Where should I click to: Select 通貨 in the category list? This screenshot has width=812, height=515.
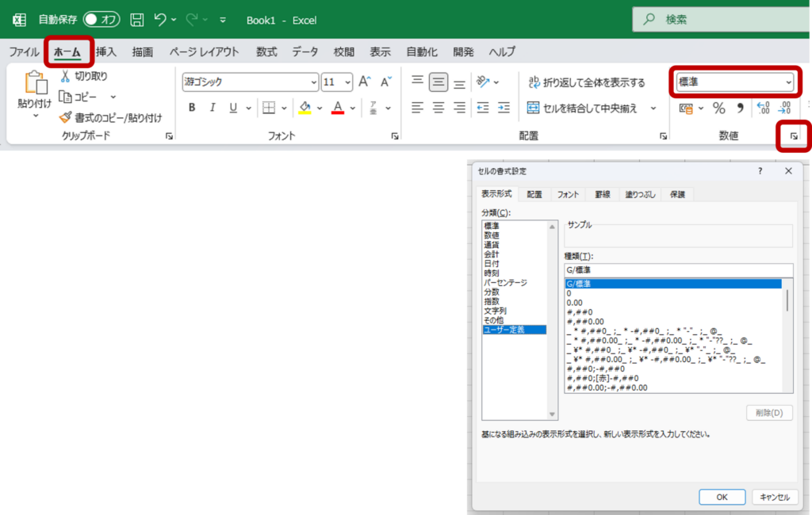[492, 245]
